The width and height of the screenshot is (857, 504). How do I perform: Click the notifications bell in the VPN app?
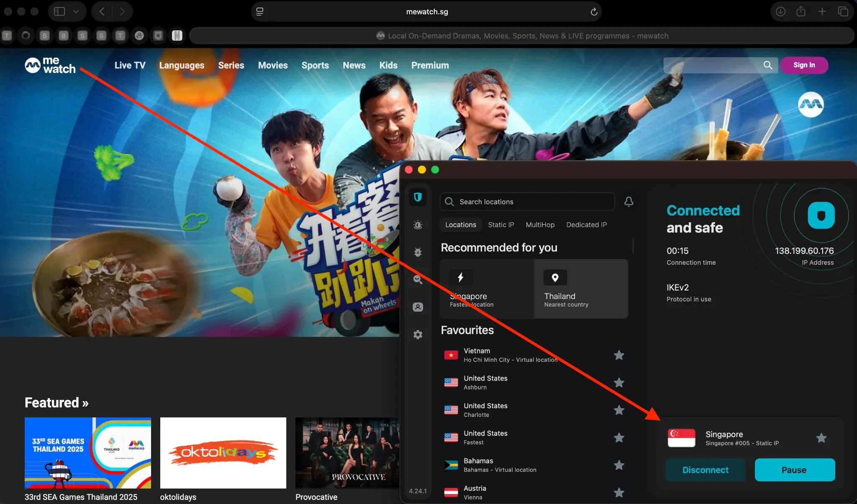[629, 202]
